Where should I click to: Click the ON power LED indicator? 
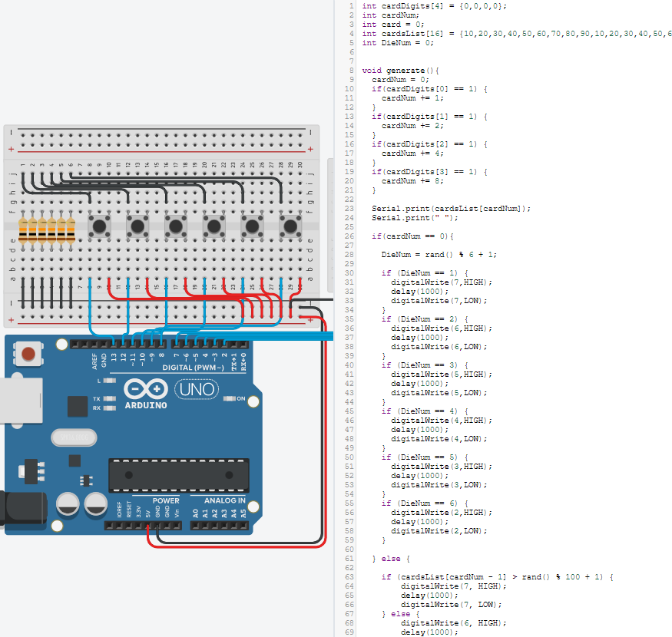tap(230, 399)
